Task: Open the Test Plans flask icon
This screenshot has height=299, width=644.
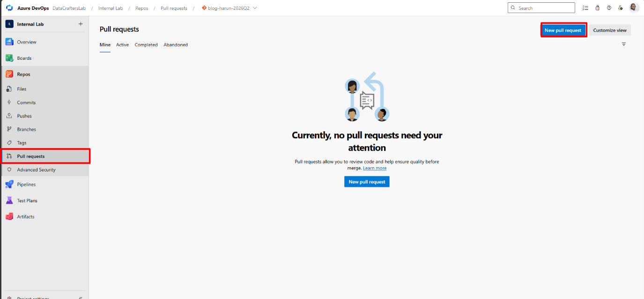Action: pos(9,200)
